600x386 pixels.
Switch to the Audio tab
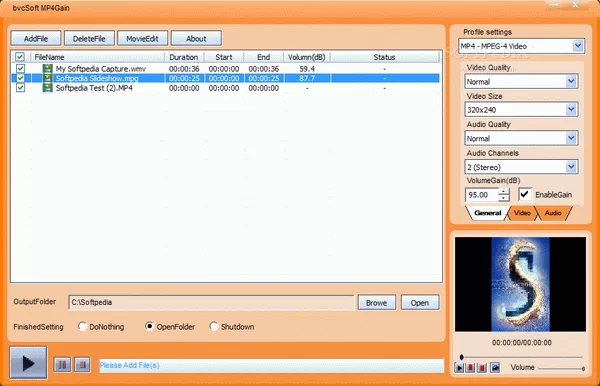click(553, 213)
